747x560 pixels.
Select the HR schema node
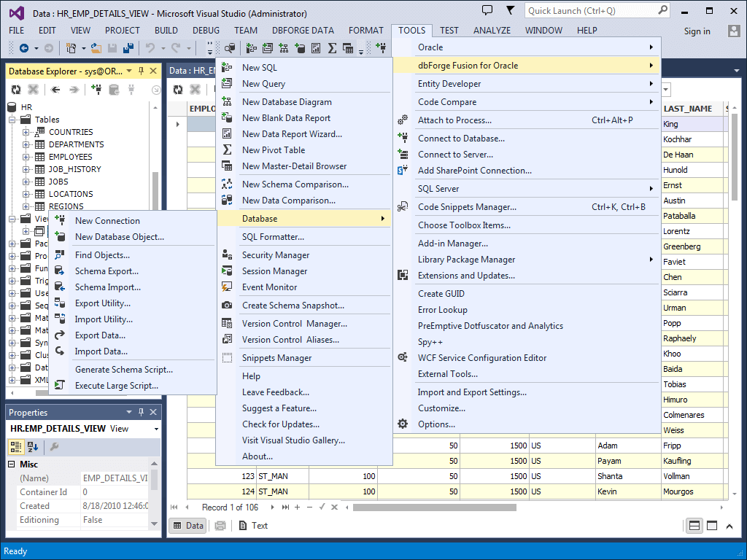click(x=27, y=107)
